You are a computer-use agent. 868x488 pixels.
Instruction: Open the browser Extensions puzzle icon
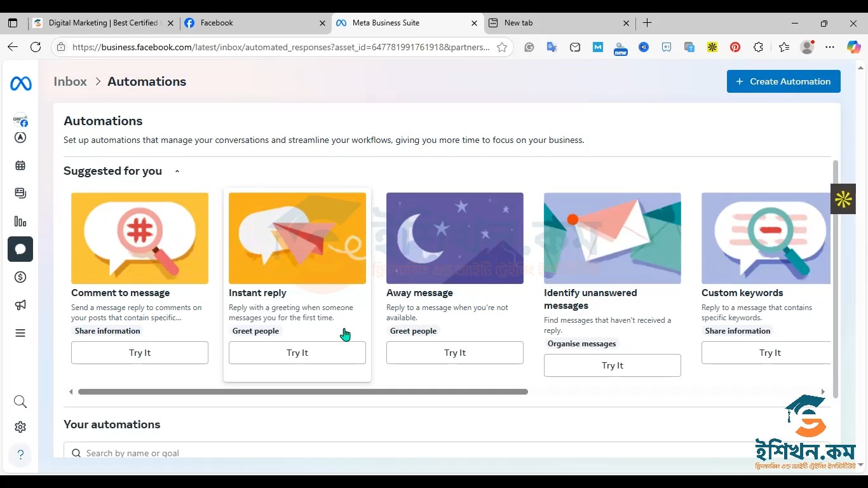758,47
